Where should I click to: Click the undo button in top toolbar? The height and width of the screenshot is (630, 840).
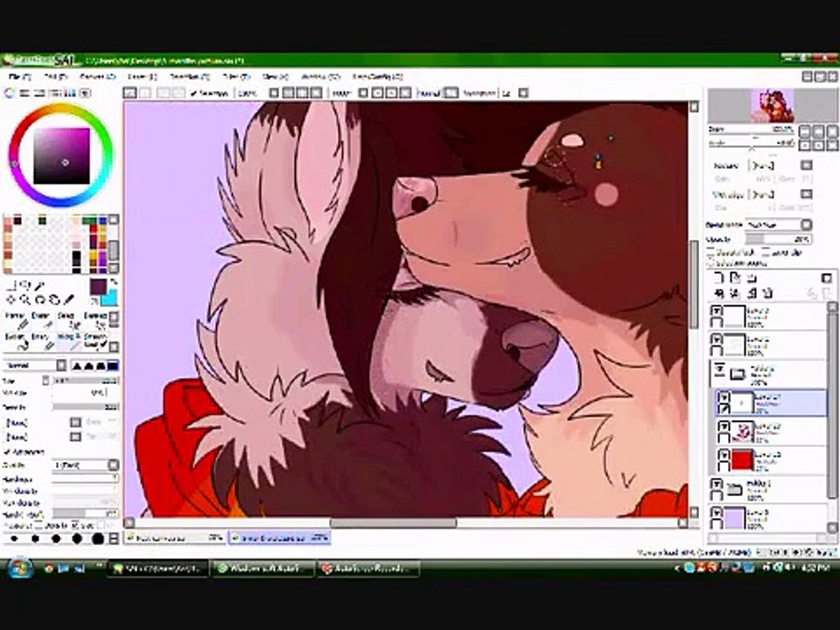click(129, 93)
